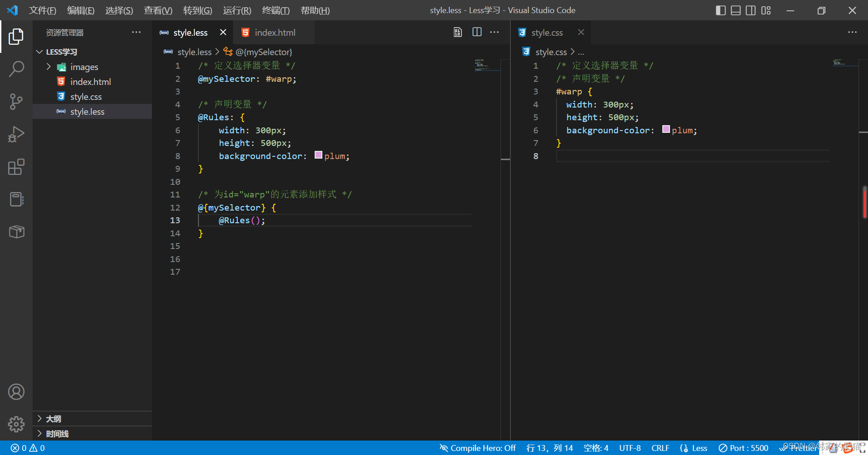
Task: Expand the 大纲 outline section
Action: [92, 419]
